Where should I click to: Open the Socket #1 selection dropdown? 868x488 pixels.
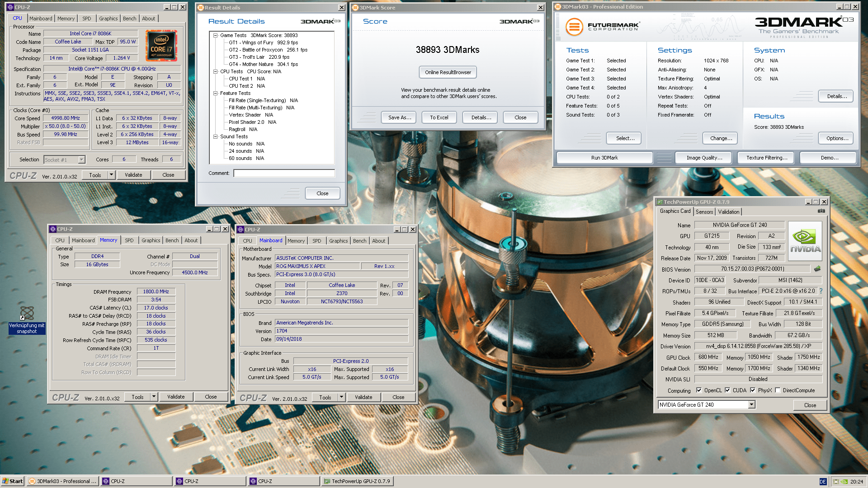pos(81,160)
